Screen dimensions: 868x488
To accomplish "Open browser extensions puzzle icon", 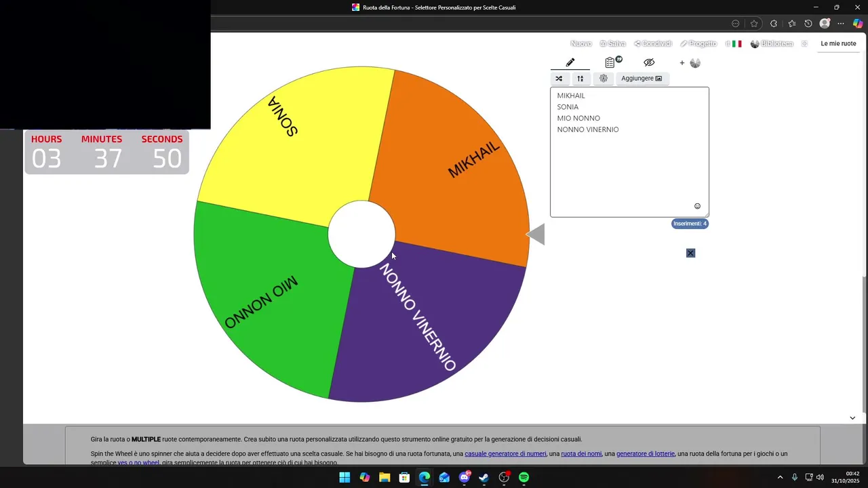I will (774, 24).
